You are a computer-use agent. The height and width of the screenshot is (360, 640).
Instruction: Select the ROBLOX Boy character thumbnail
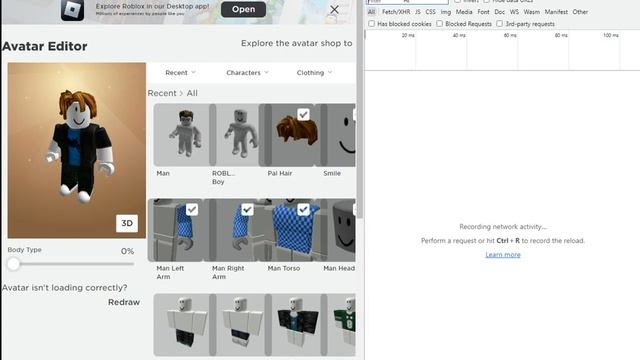(x=237, y=135)
